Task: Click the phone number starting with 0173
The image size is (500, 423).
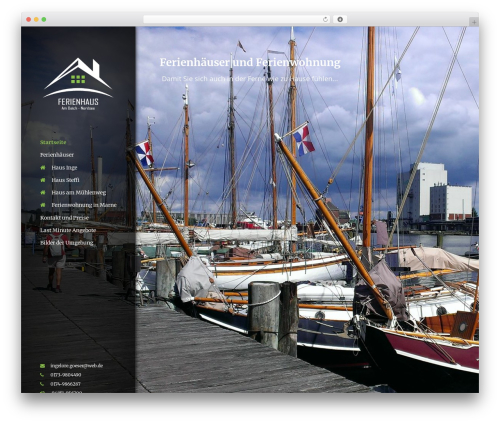Action: 66,375
